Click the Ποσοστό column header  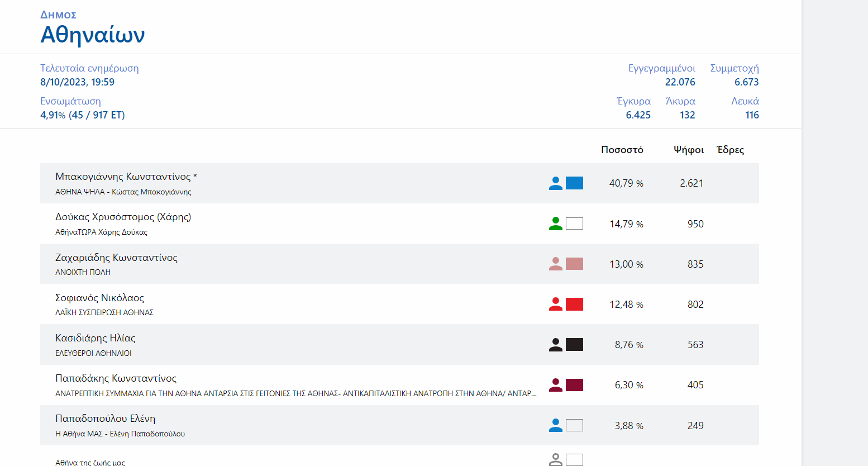pos(622,150)
